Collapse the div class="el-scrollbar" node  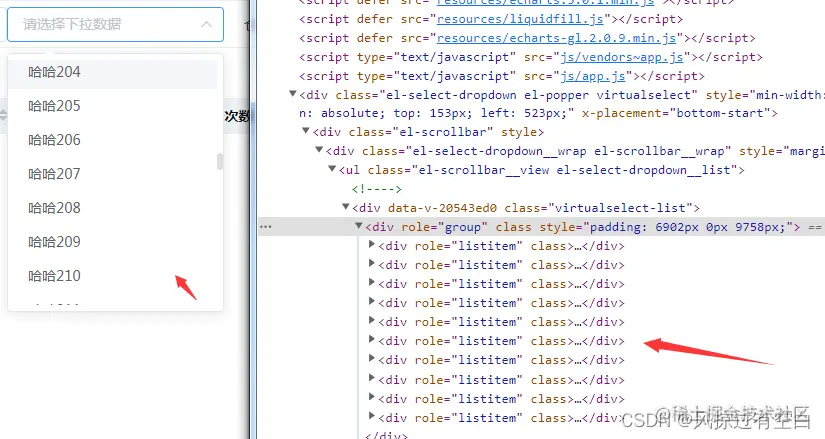(x=306, y=131)
